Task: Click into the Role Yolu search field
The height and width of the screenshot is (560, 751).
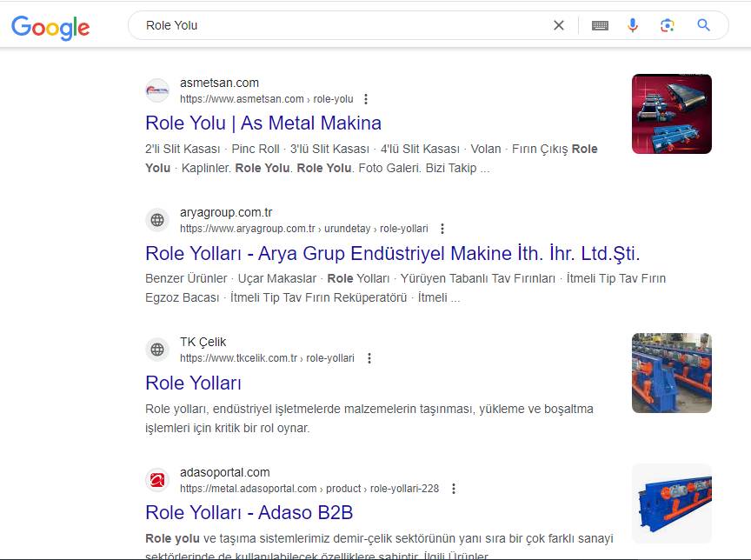Action: tap(339, 25)
